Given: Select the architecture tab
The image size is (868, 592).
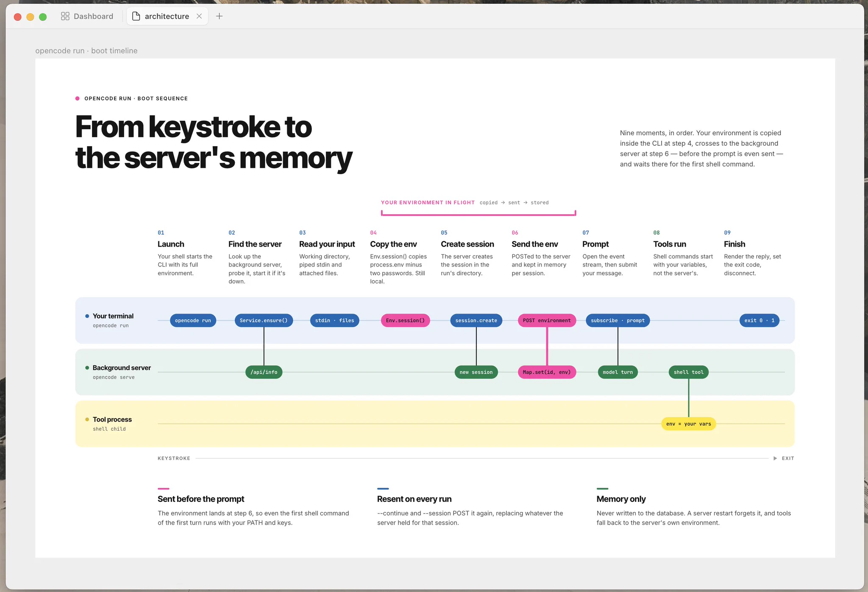Looking at the screenshot, I should [167, 16].
